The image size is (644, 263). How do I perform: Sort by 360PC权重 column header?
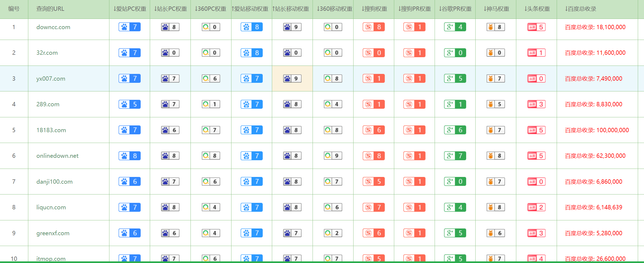(210, 9)
